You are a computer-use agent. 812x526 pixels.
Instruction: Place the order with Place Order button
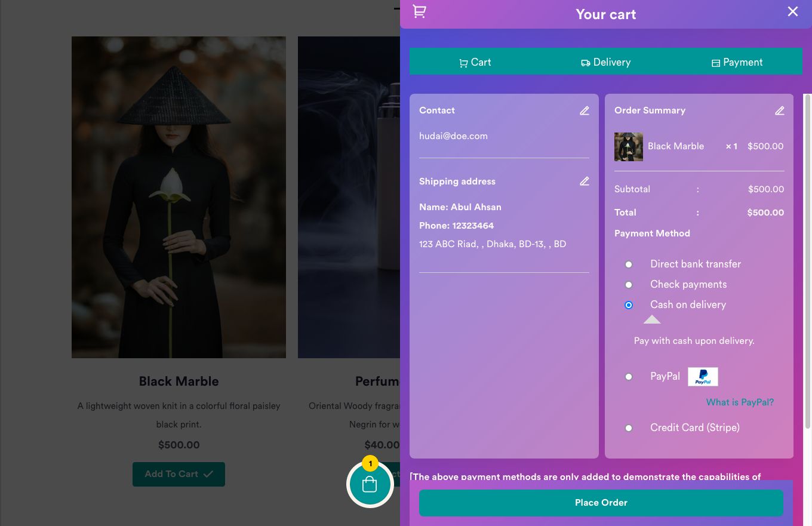click(601, 503)
